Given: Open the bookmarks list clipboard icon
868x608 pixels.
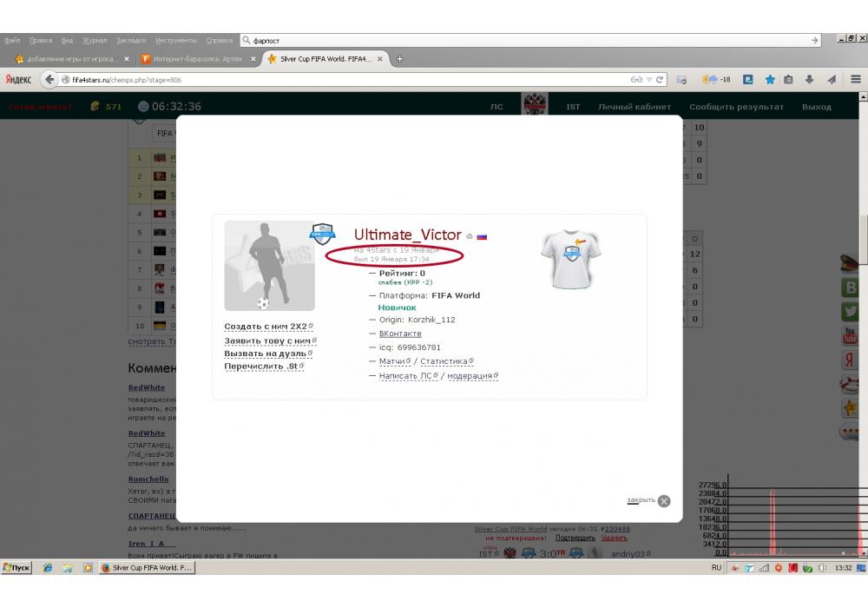Looking at the screenshot, I should click(x=788, y=80).
